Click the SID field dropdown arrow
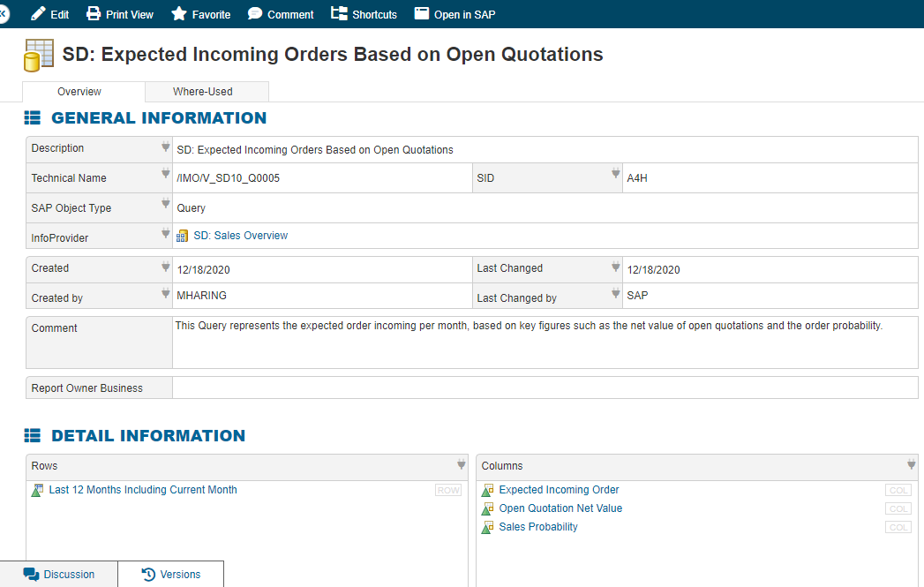This screenshot has width=924, height=587. [616, 175]
